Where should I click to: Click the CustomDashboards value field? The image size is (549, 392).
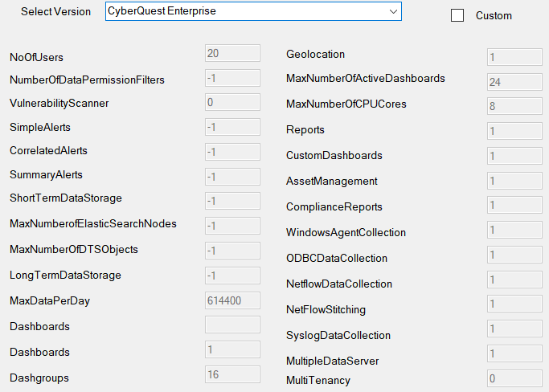[x=514, y=156]
